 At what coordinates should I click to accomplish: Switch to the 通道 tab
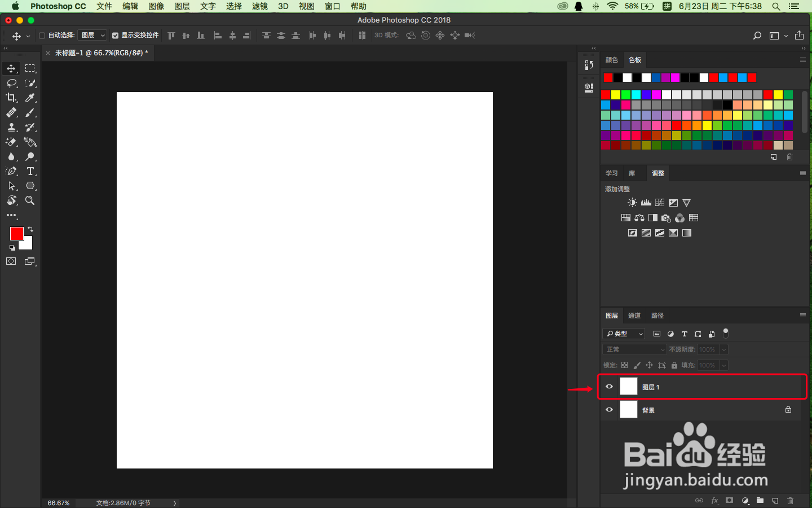(634, 316)
